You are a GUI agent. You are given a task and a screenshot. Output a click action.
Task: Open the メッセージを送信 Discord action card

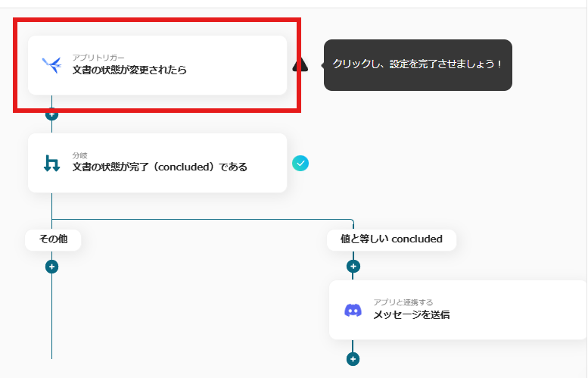pyautogui.click(x=459, y=310)
